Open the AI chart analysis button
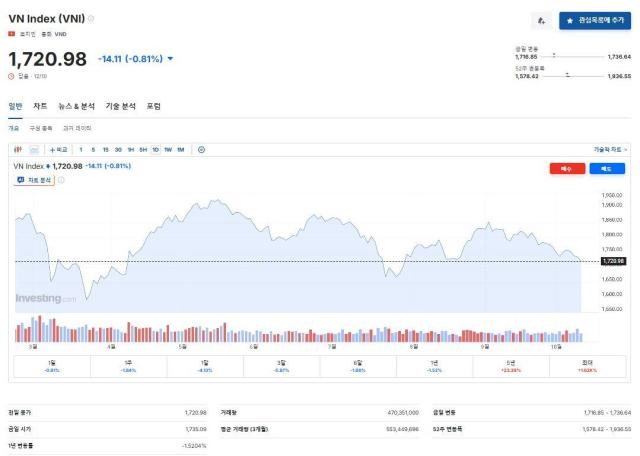Image resolution: width=640 pixels, height=456 pixels. (x=34, y=180)
